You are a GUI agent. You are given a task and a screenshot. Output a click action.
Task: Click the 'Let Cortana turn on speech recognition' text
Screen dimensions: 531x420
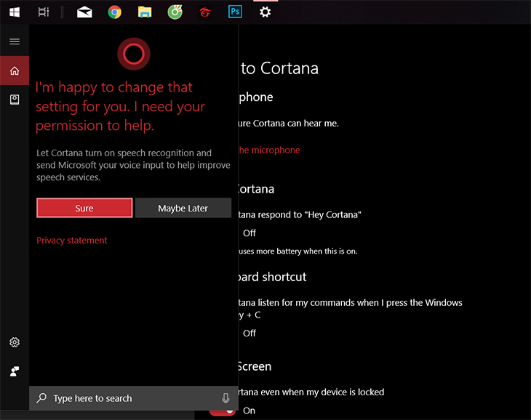click(133, 165)
